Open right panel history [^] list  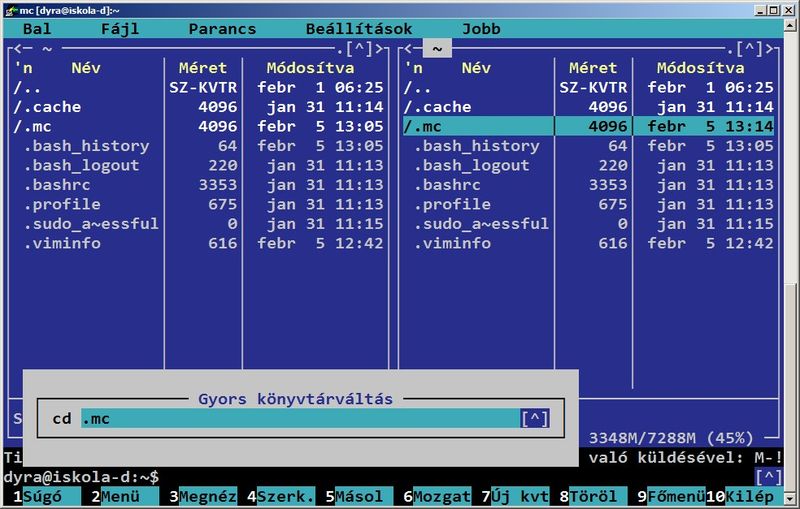click(750, 49)
